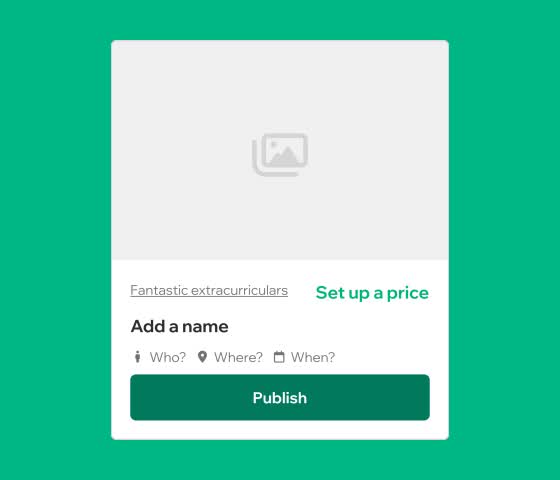
Task: Click gray area above the placeholder icon
Action: tap(280, 86)
